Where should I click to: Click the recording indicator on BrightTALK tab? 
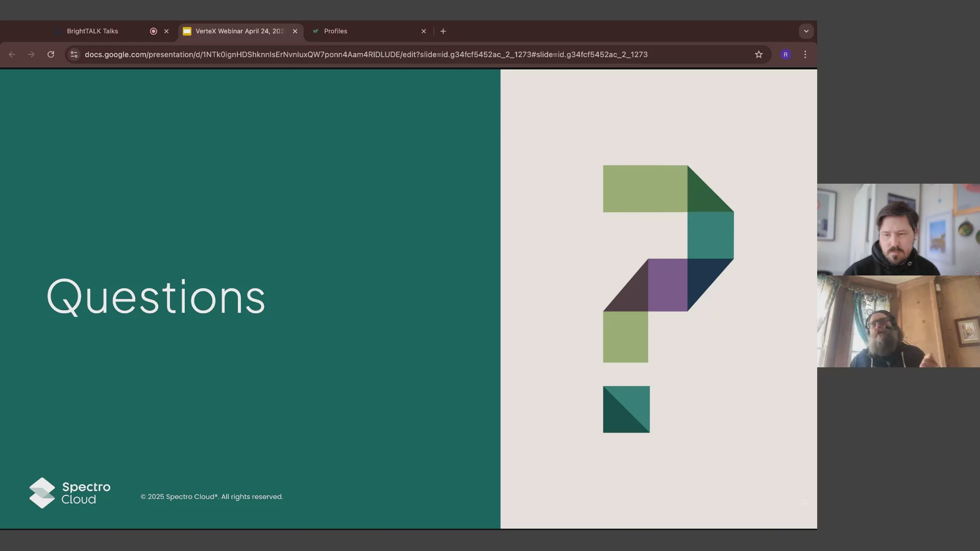point(153,31)
